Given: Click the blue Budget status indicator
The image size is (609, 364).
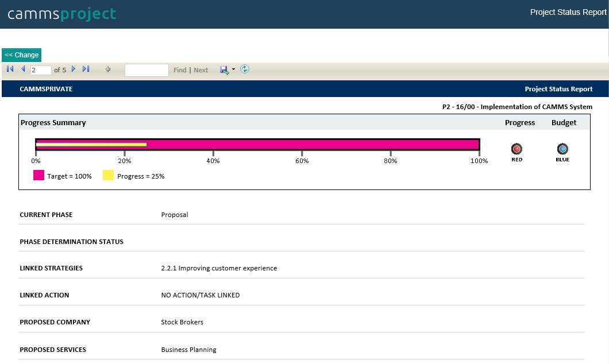Looking at the screenshot, I should (x=562, y=149).
